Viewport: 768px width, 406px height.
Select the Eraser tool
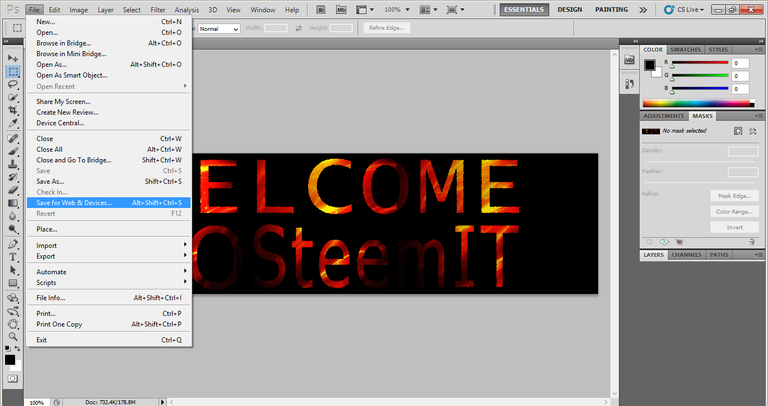13,190
